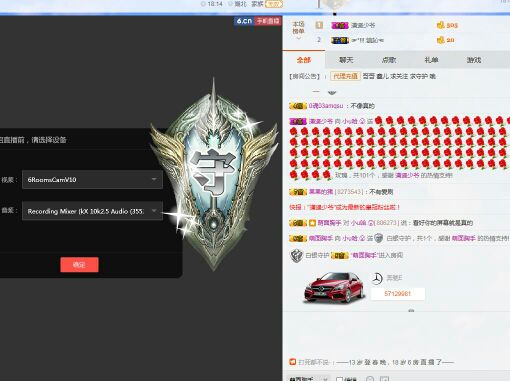This screenshot has width=510, height=381.
Task: Click the red 手机直播 label on video
Action: [268, 21]
